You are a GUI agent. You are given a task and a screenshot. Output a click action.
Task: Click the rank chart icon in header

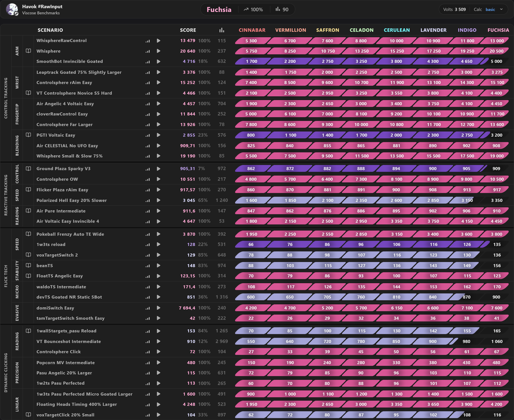[x=221, y=30]
